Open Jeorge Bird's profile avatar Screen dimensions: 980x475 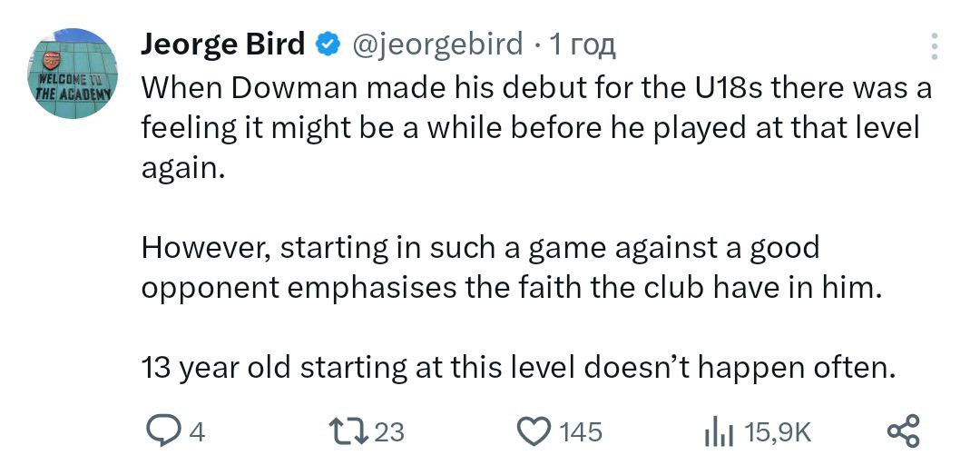coord(74,78)
